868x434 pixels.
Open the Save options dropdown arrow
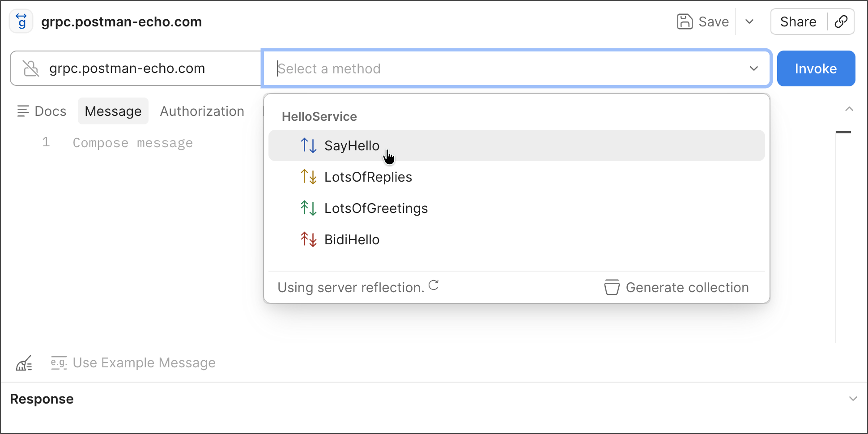749,21
